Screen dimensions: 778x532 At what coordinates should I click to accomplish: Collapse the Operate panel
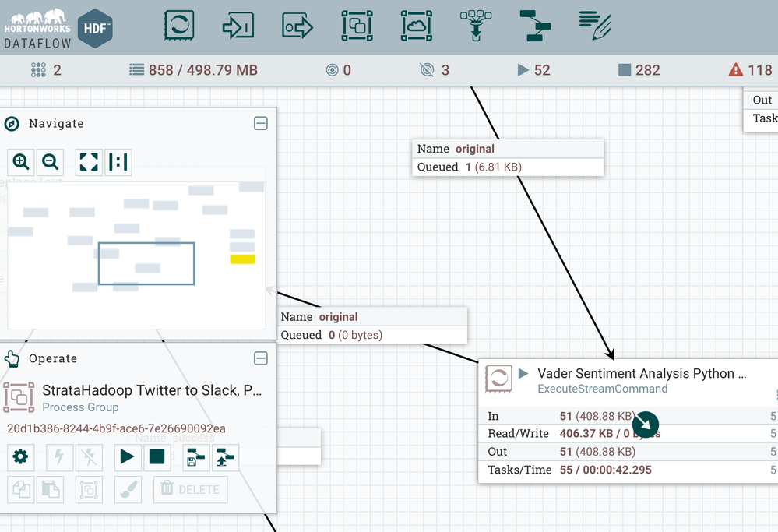(x=260, y=358)
